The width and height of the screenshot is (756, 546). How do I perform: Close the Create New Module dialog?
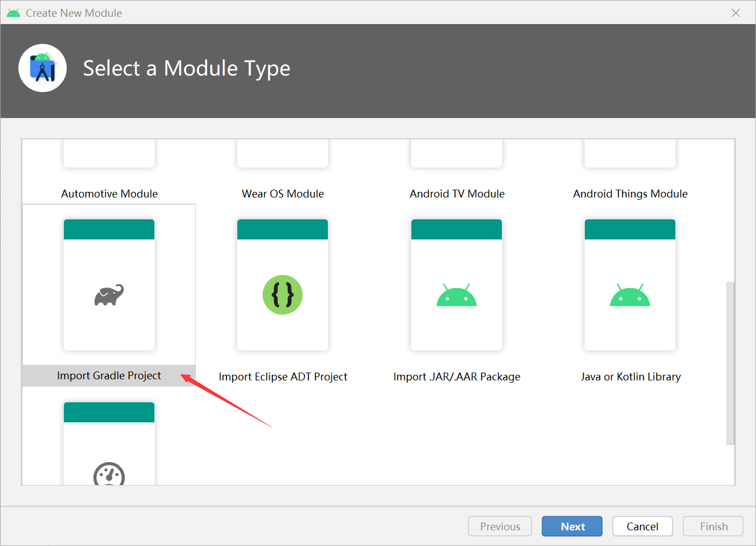pyautogui.click(x=736, y=12)
